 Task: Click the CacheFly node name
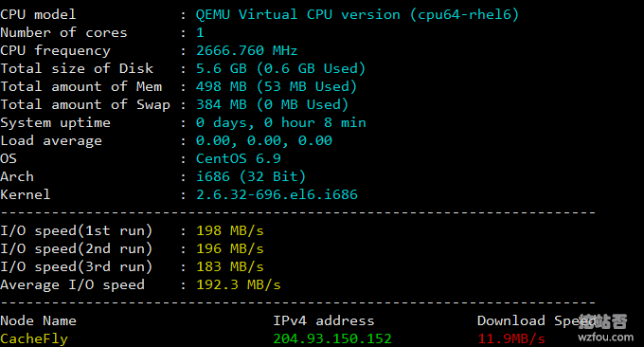click(34, 339)
